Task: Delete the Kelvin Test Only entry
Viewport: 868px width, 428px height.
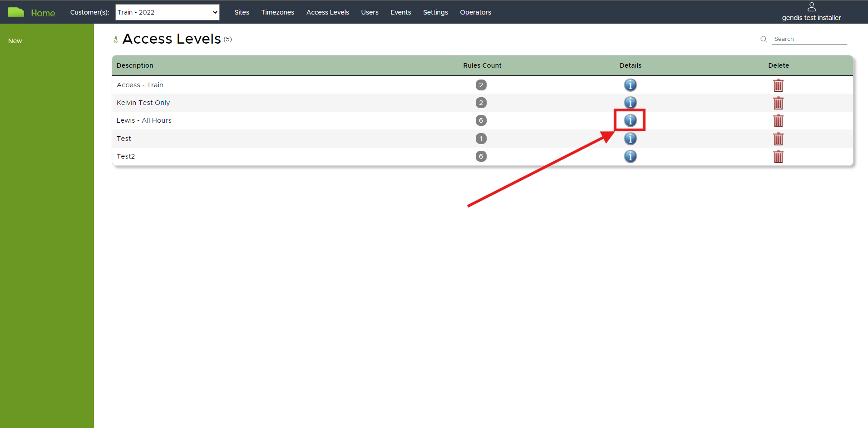Action: coord(778,103)
